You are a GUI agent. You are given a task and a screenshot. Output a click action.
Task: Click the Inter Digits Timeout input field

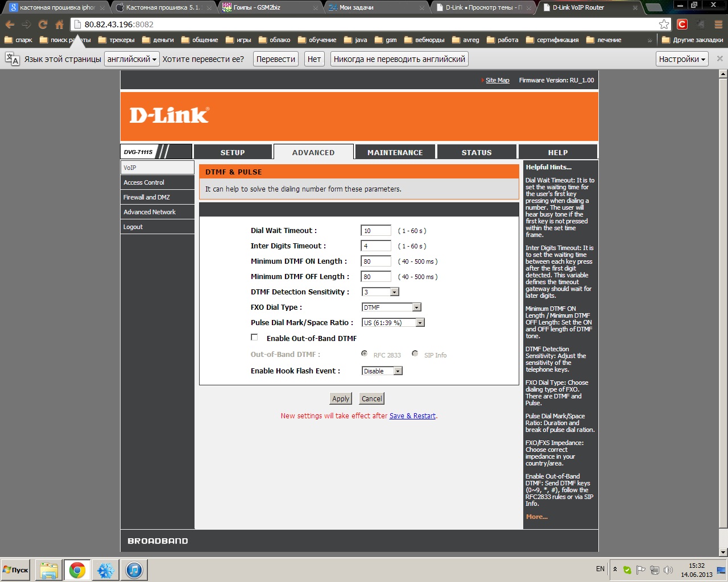[376, 246]
